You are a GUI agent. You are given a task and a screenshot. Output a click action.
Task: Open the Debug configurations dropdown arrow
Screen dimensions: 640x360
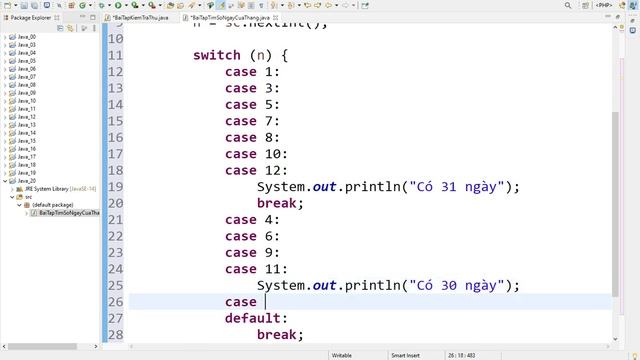(x=109, y=6)
